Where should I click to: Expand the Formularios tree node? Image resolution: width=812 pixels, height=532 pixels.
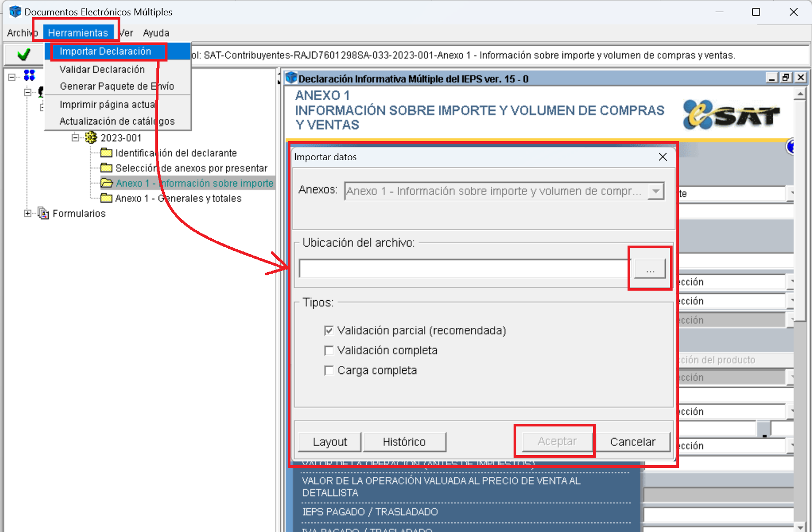tap(28, 213)
